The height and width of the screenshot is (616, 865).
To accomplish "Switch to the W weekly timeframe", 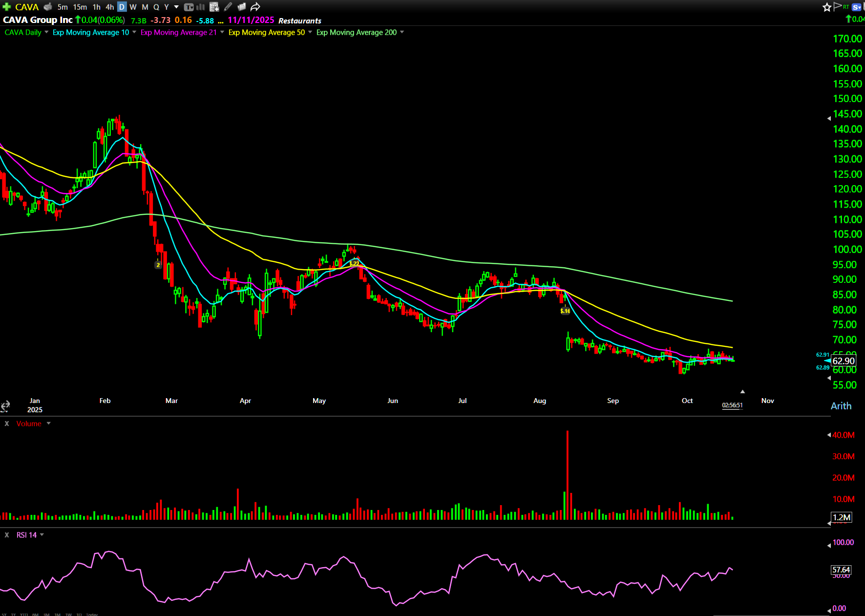I will coord(133,7).
